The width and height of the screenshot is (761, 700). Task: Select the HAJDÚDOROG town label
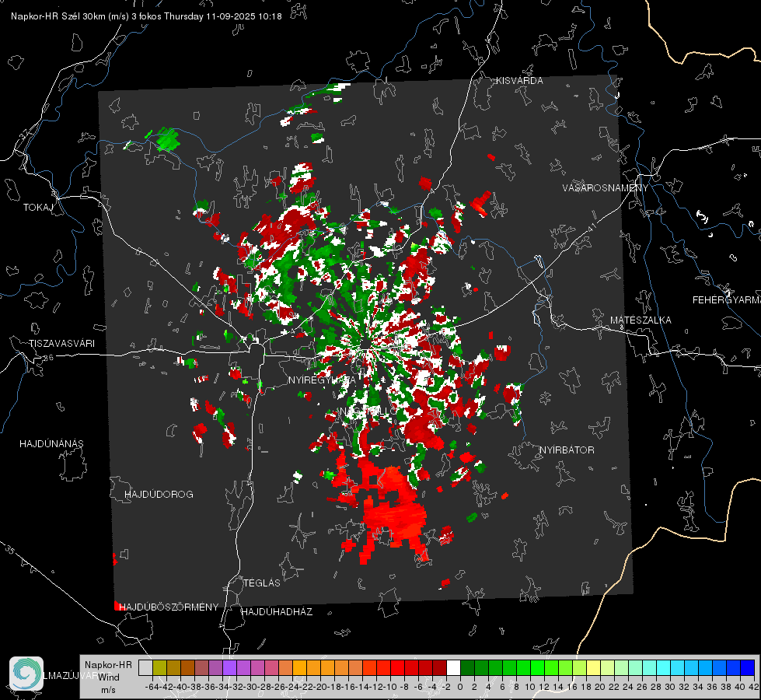(159, 494)
